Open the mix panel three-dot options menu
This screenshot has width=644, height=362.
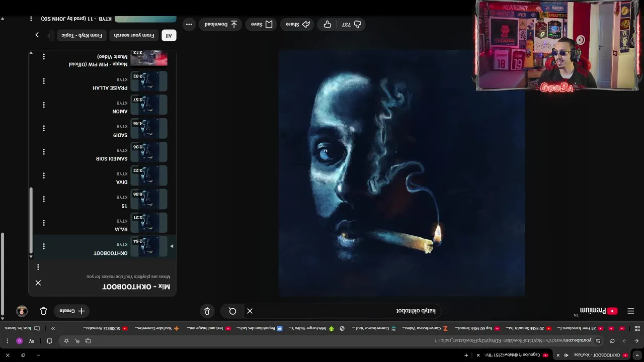click(x=38, y=267)
